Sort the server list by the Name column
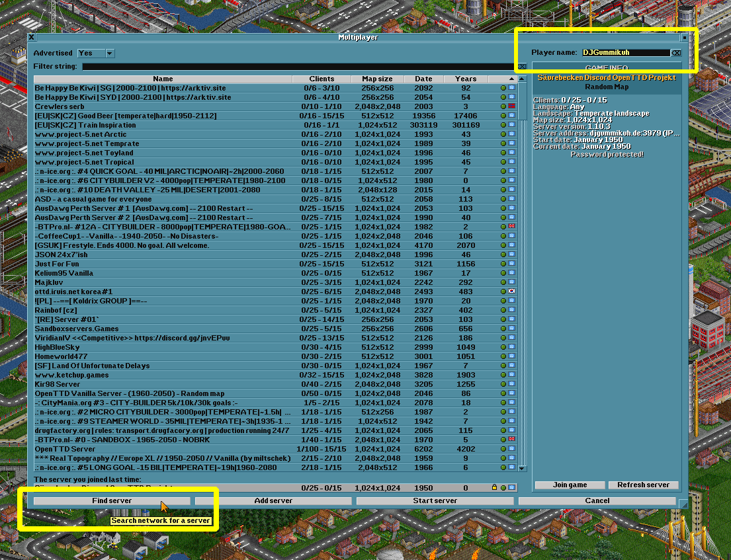The width and height of the screenshot is (731, 560). click(x=163, y=79)
